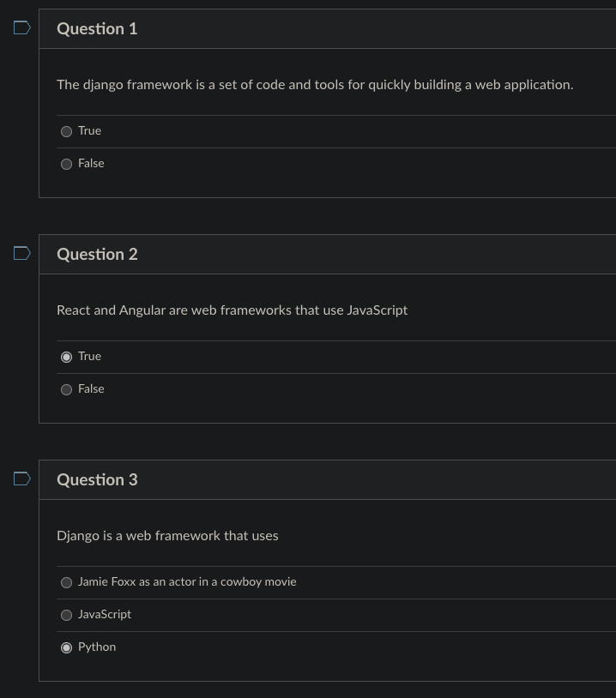
Task: Click the False answer row in Question 3's sibling Question 2
Action: (x=257, y=389)
